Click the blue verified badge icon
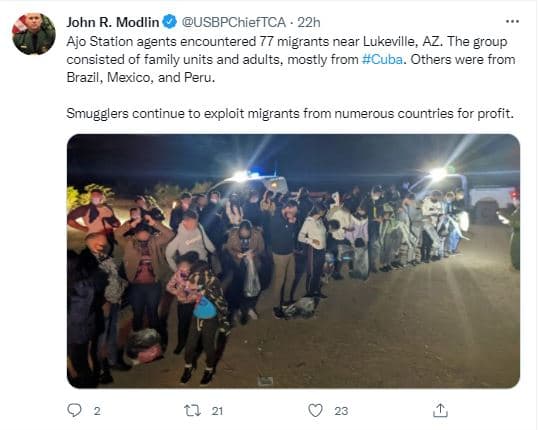Viewport: 538px width, 430px height. pos(169,22)
